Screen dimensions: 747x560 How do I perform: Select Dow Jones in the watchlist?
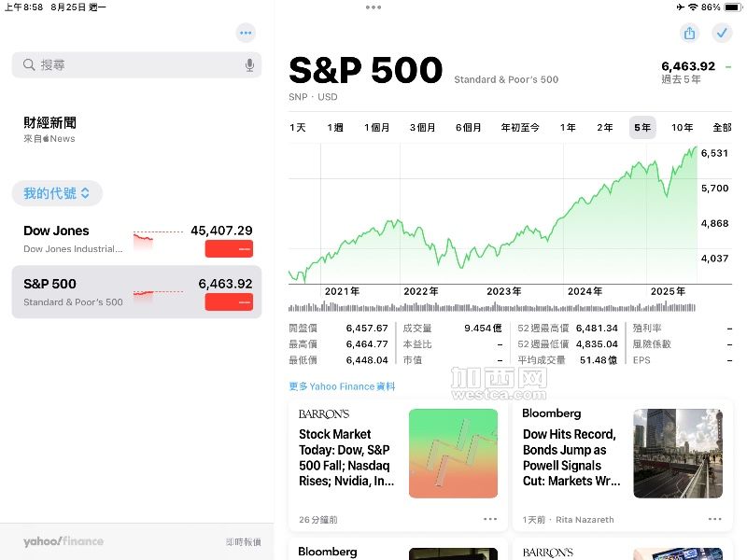(x=75, y=239)
